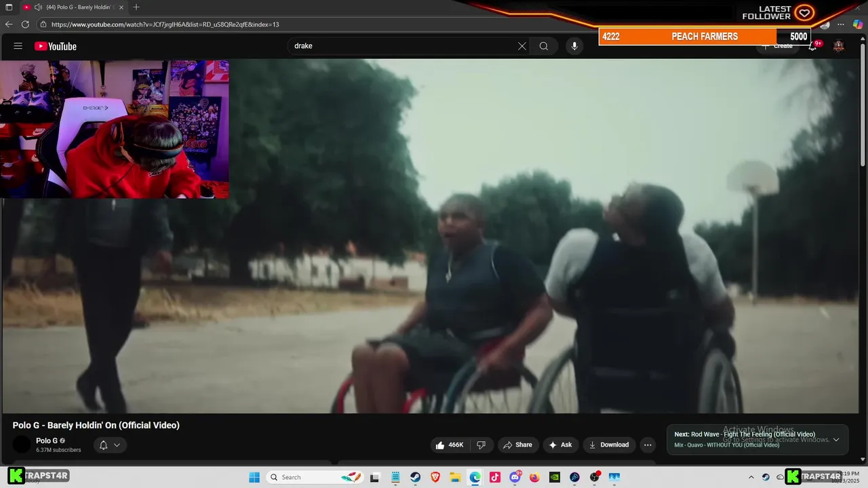View site information lock icon
Screen dimensions: 868x488
[x=43, y=24]
